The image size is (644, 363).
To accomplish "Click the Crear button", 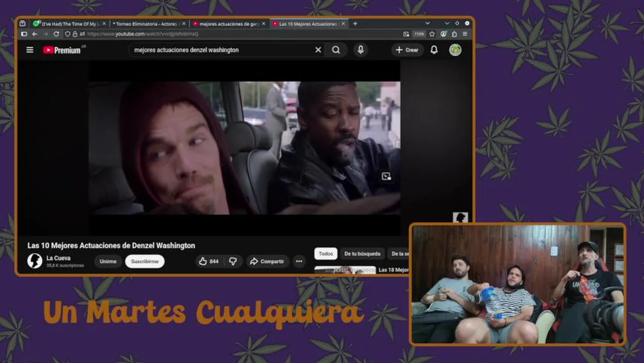I will 407,50.
